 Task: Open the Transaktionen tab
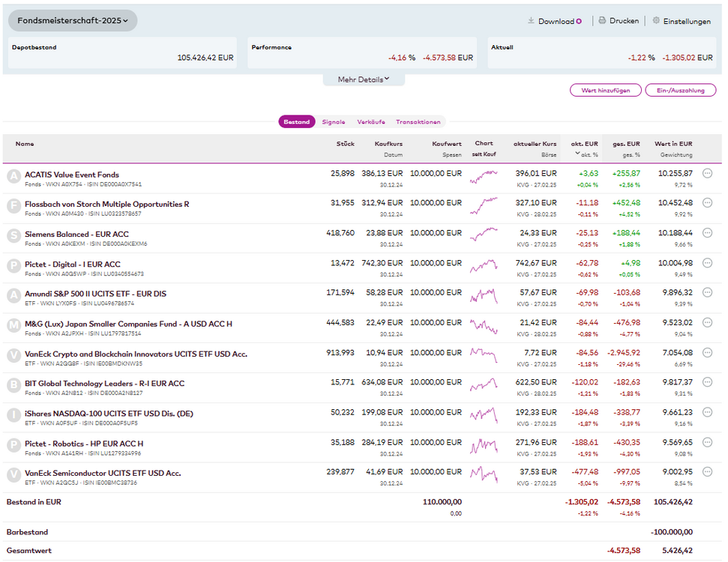(x=418, y=121)
